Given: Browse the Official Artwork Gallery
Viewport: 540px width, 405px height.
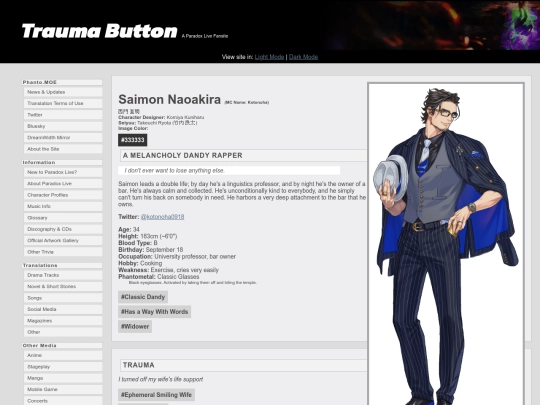Looking at the screenshot, I should pos(63,240).
